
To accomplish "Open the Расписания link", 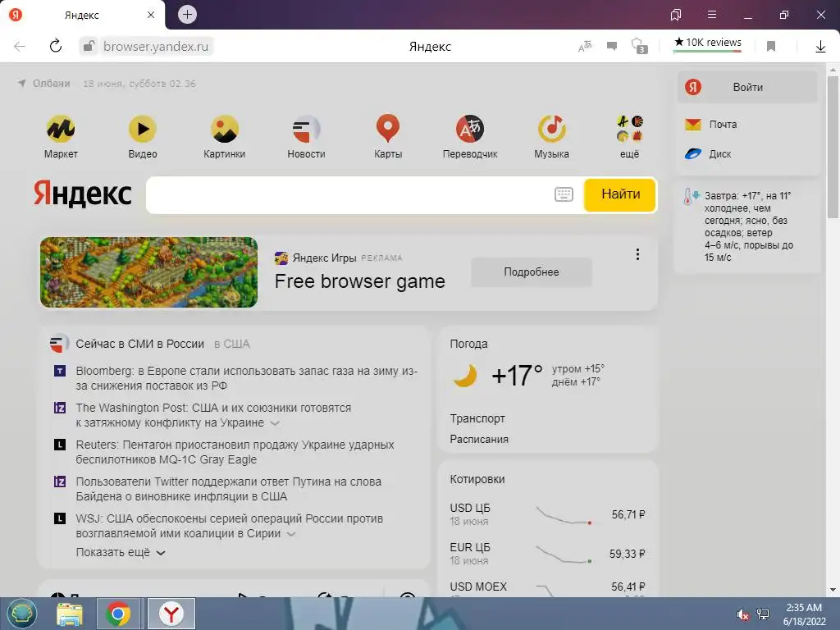I will [479, 440].
